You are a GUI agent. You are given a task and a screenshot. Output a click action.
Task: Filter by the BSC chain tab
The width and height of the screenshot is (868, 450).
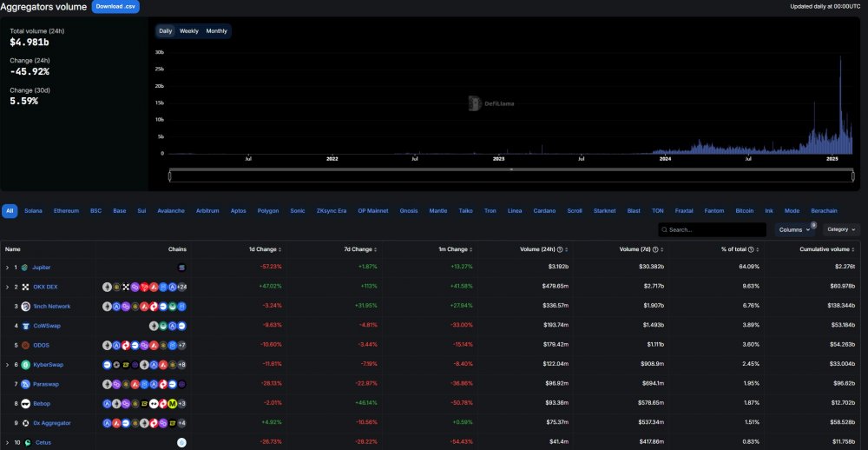(x=95, y=211)
